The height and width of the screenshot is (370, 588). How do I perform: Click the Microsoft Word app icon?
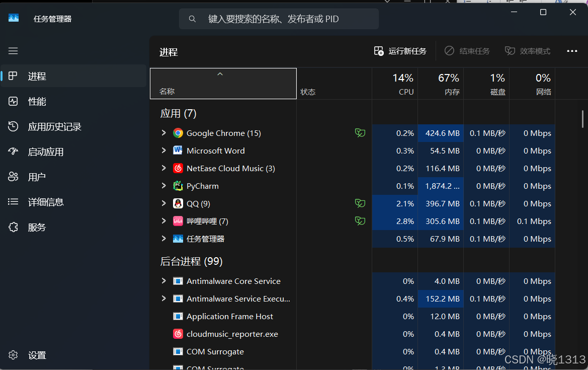tap(178, 151)
